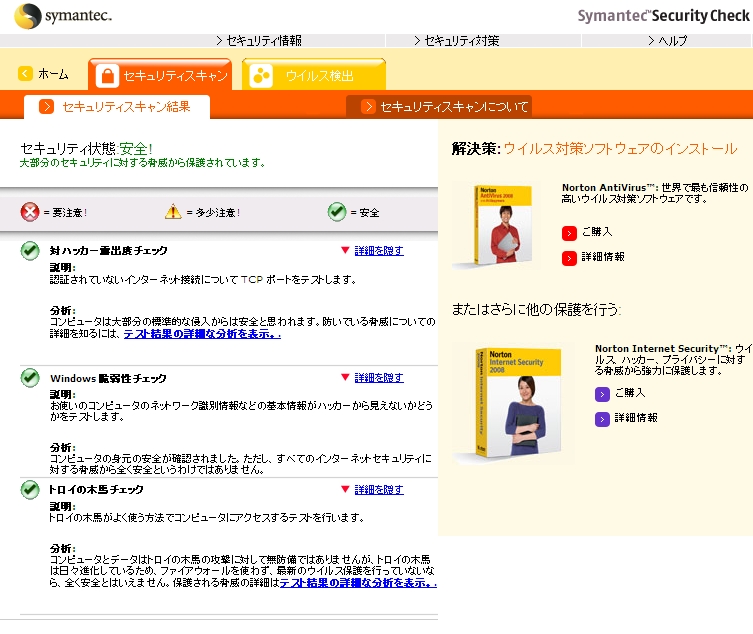753x634 pixels.
Task: Click the Norton Internet Security™ product name text
Action: coord(661,349)
